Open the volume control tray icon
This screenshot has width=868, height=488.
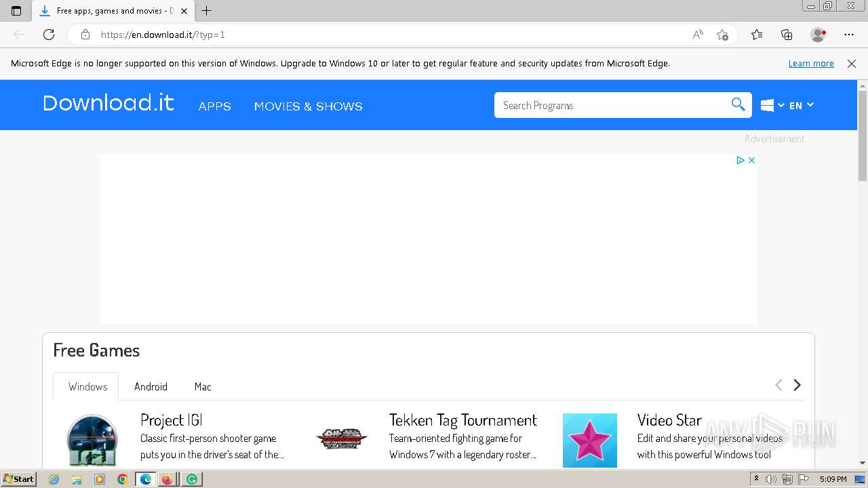pos(771,479)
